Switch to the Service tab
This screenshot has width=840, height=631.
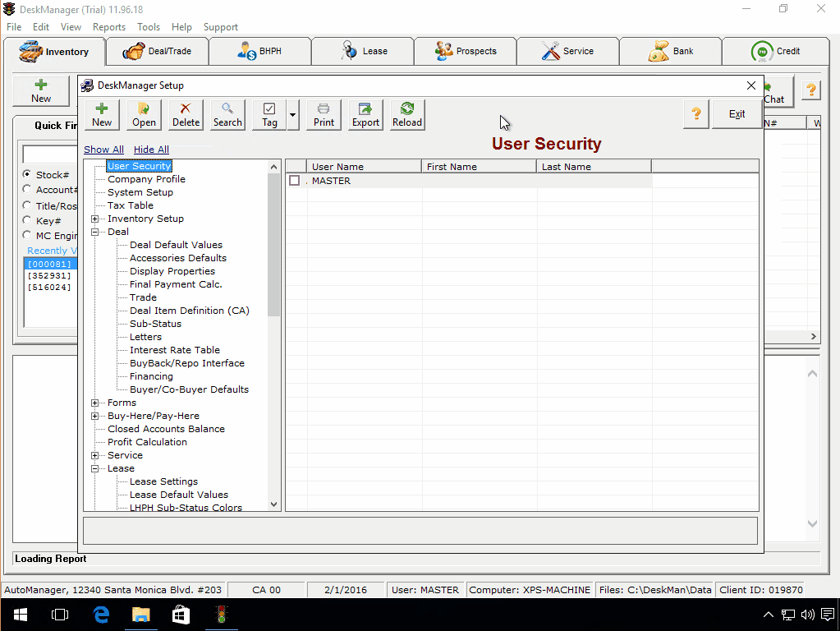point(568,52)
